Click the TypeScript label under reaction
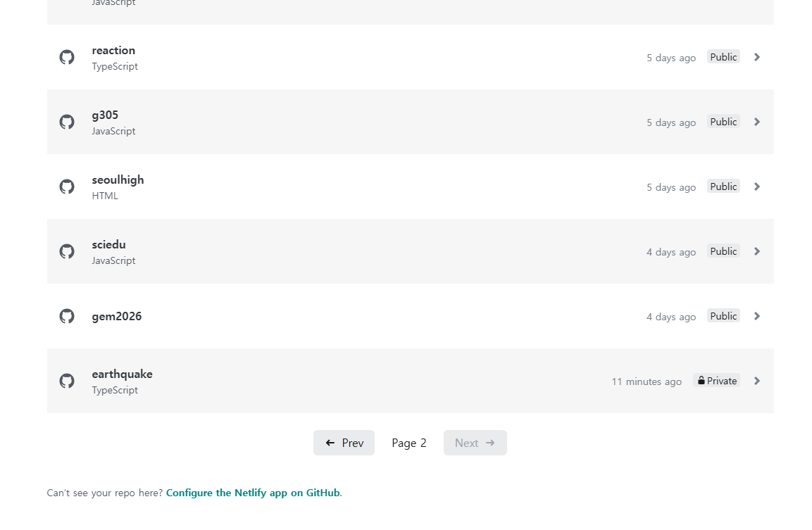Viewport: 812px width, 530px height. [115, 66]
